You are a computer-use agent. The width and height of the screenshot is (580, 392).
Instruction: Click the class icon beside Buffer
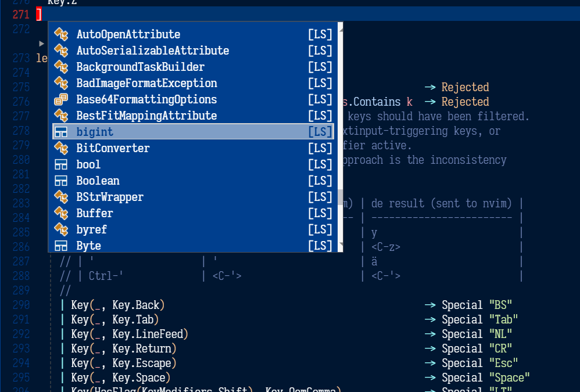[x=61, y=213]
